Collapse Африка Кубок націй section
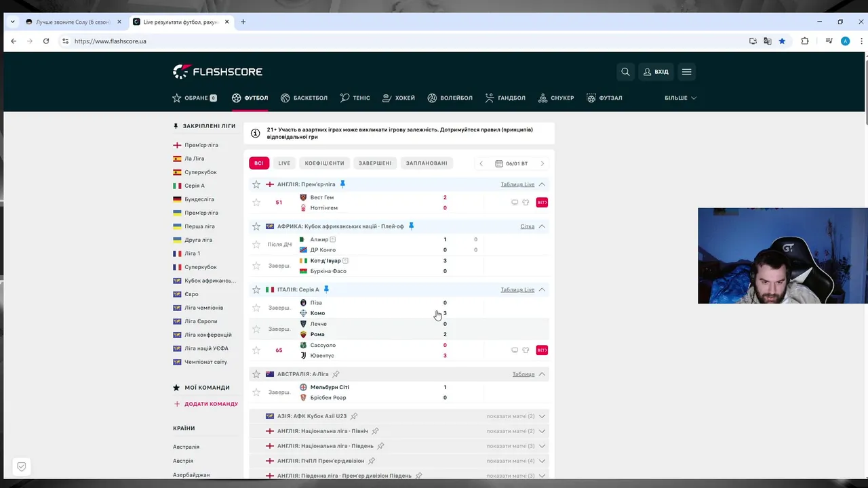This screenshot has width=868, height=488. tap(542, 226)
